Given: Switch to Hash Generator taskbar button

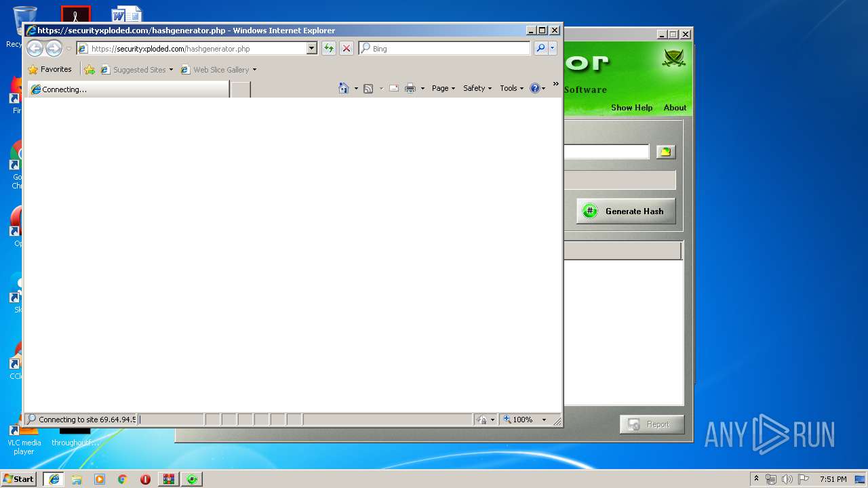Looking at the screenshot, I should coord(192,479).
